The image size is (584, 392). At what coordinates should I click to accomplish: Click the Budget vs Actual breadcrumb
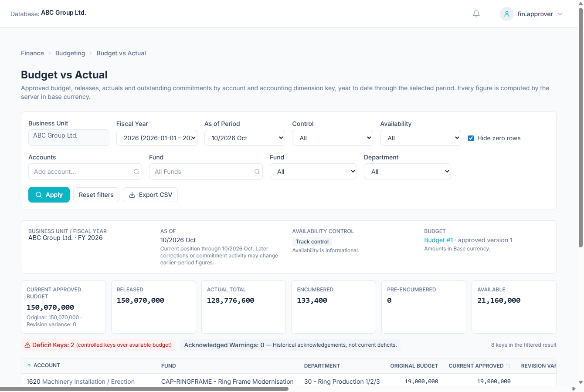point(121,53)
